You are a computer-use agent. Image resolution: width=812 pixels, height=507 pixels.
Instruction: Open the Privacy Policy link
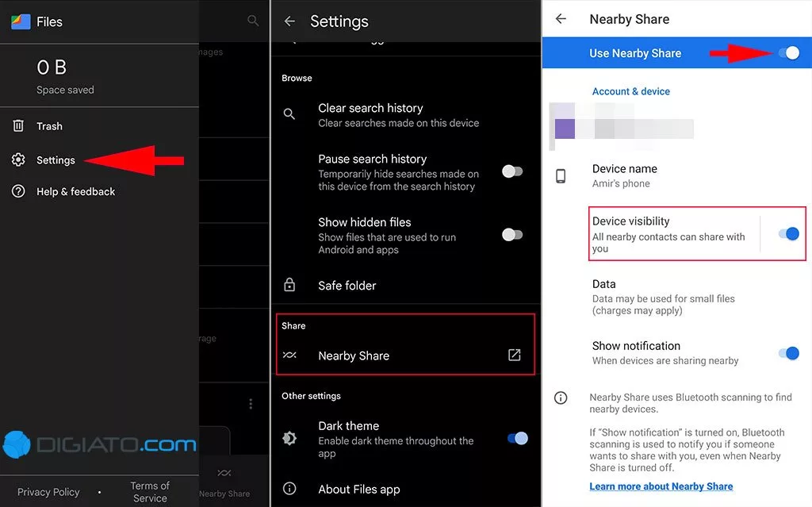48,492
